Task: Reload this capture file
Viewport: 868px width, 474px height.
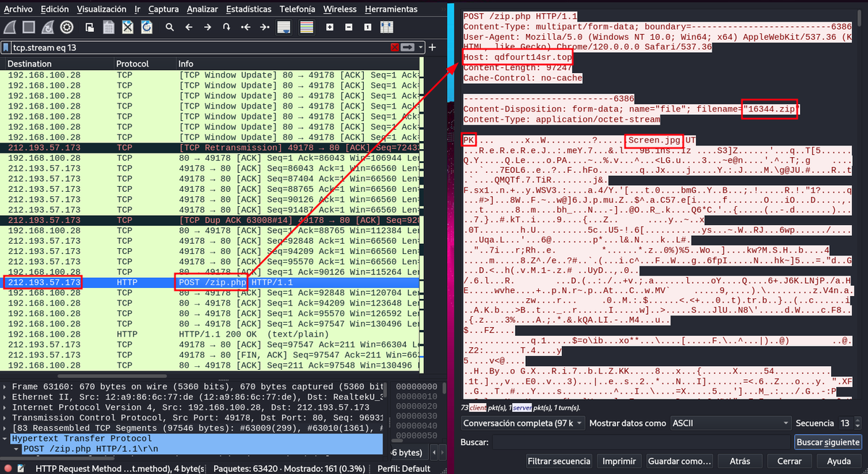Action: (x=146, y=27)
